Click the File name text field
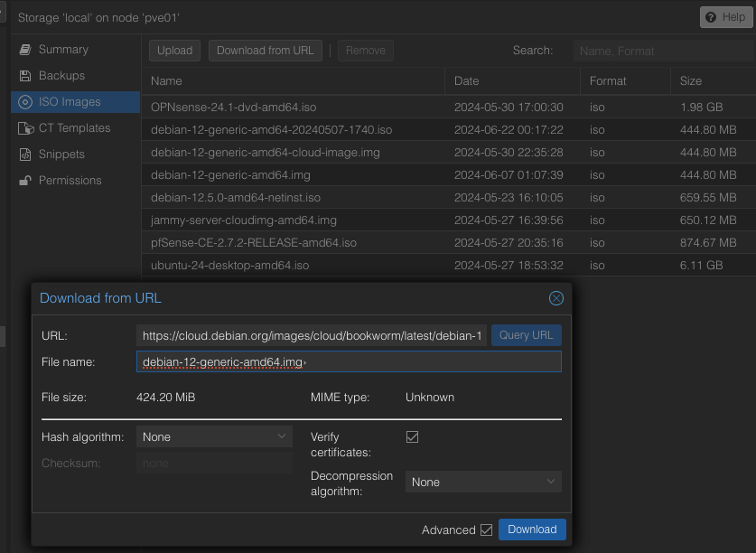756x553 pixels. [349, 362]
